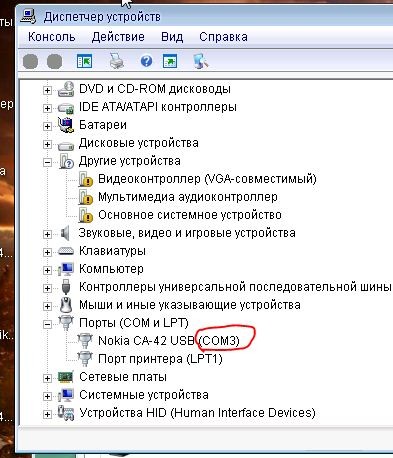Image resolution: width=393 pixels, height=458 pixels.
Task: Expand Контроллеры универсальной последовательной шины node
Action: 47,288
